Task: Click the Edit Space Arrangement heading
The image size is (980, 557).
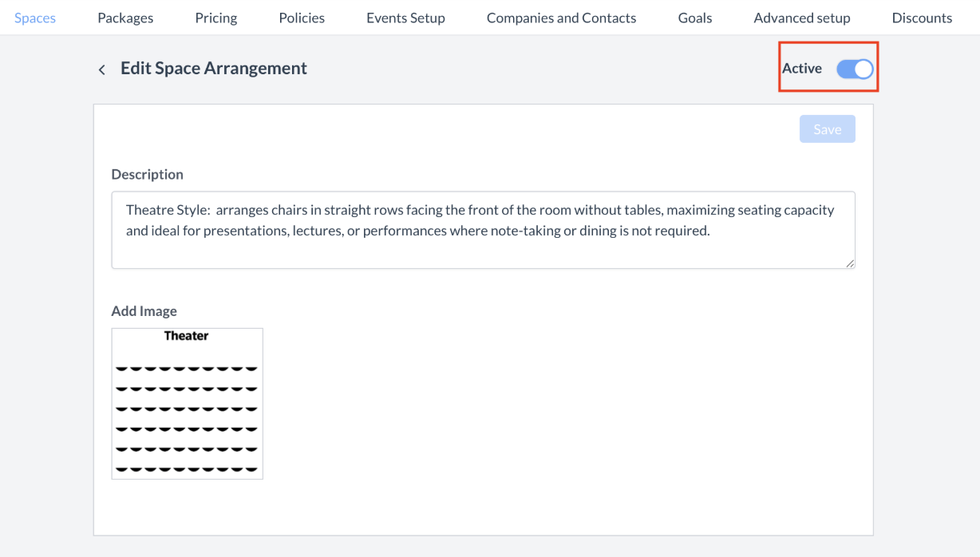Action: click(214, 69)
